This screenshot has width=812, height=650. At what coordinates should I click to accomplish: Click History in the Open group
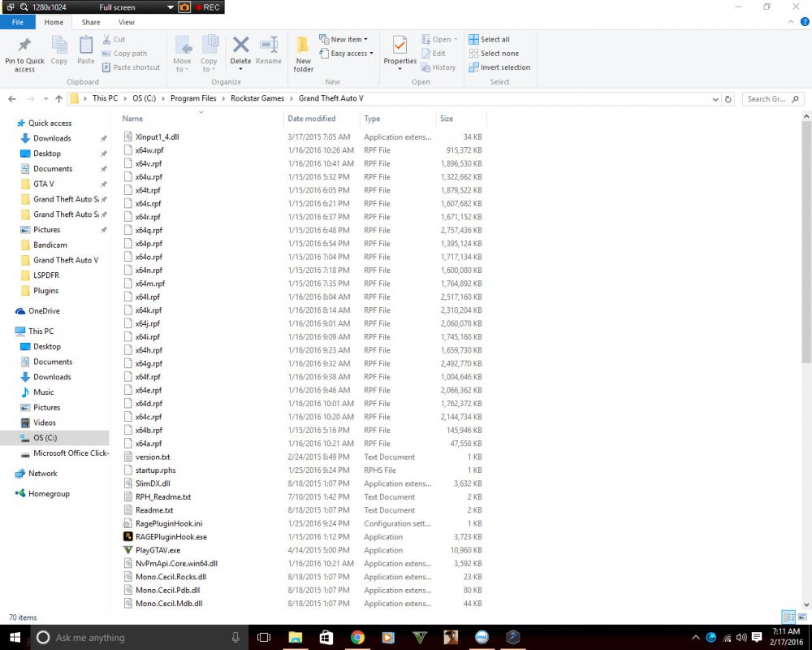[x=438, y=67]
